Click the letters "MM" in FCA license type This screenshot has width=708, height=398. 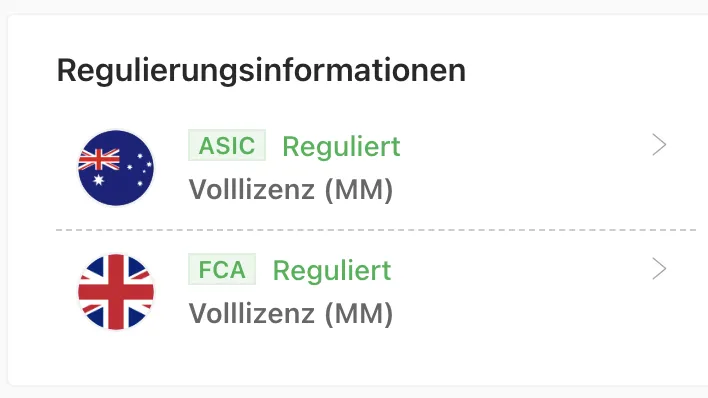359,314
